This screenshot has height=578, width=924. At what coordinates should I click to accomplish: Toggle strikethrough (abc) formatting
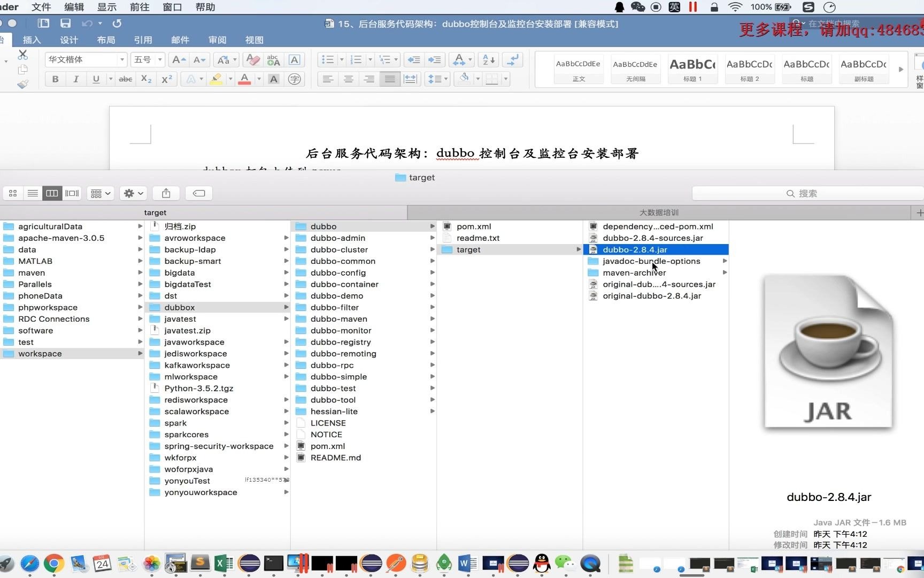[x=126, y=79]
